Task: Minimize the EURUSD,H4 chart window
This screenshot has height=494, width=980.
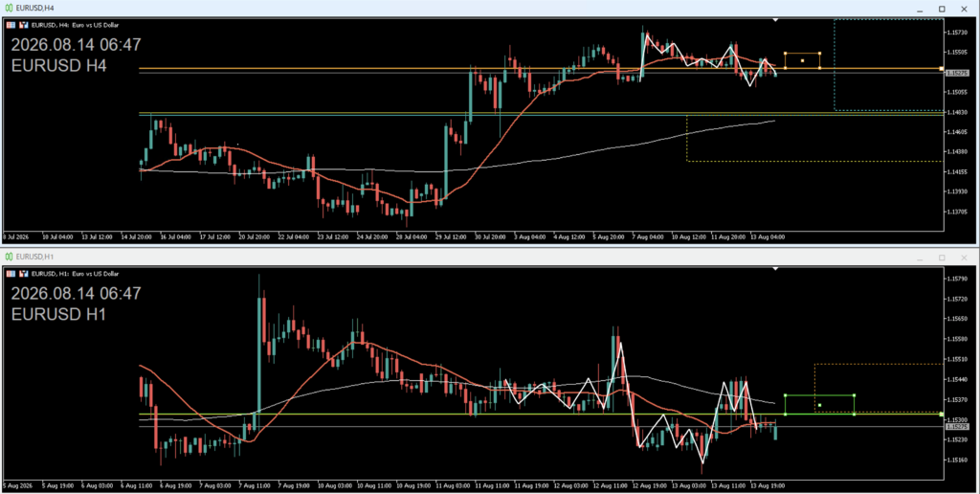Action: click(920, 9)
